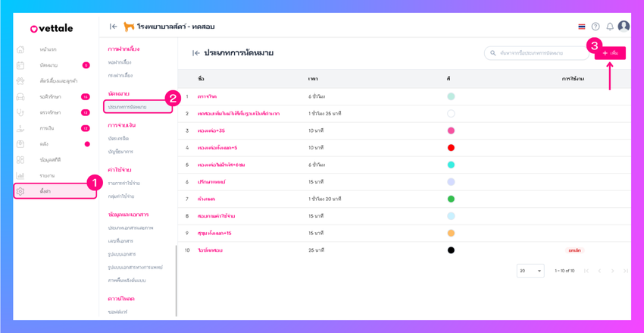This screenshot has height=333, width=644.
Task: Open finance section via hand-coin icon
Action: pos(20,128)
